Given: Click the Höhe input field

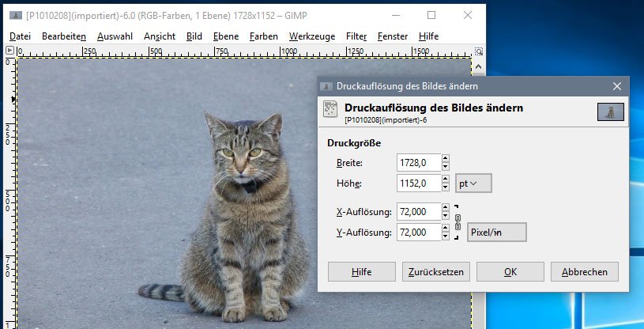Looking at the screenshot, I should coord(419,183).
